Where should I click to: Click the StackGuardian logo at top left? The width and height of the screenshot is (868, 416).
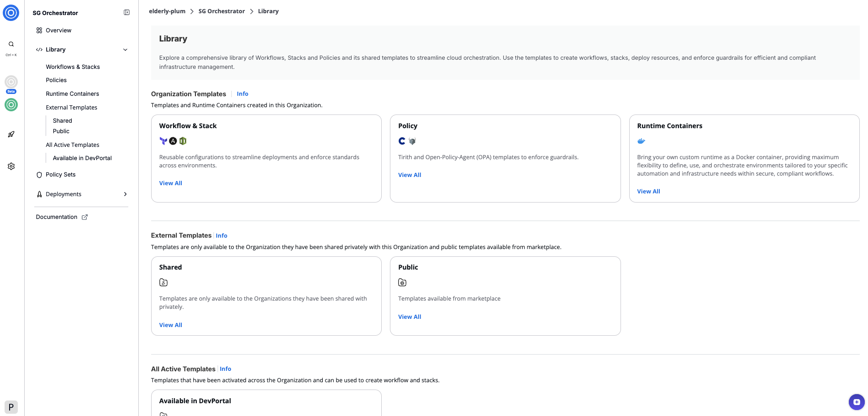coord(11,13)
